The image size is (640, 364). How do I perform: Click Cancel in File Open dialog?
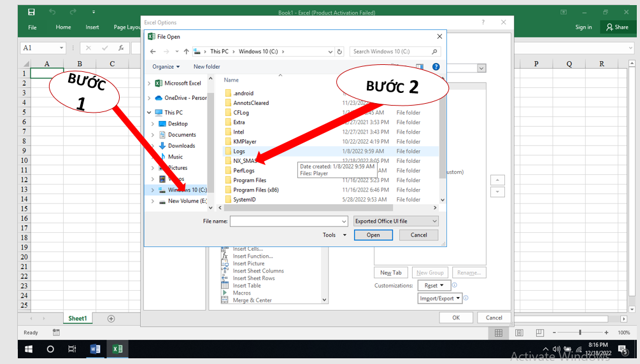click(x=418, y=235)
